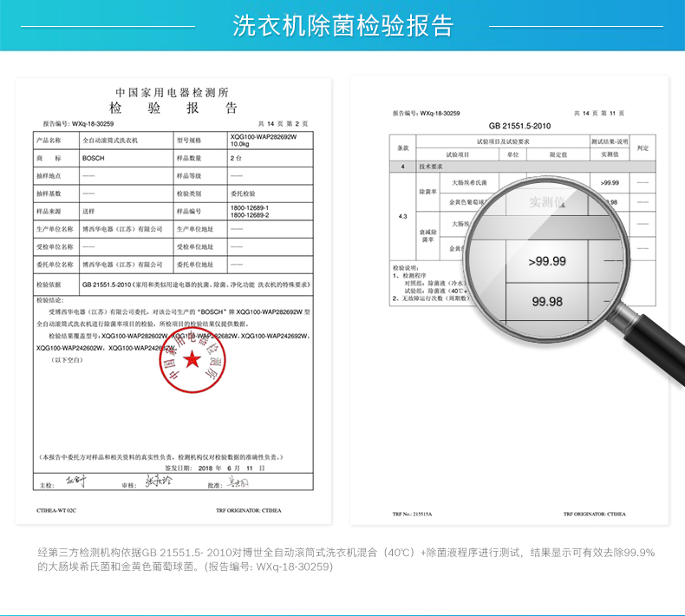Image resolution: width=685 pixels, height=616 pixels.
Task: Click the 样品数量 field label
Action: coord(189,158)
